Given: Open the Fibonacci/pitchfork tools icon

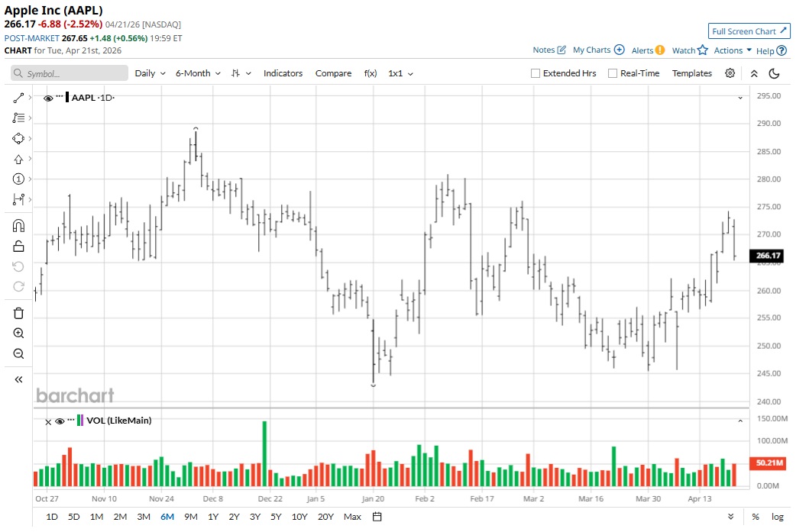Looking at the screenshot, I should [x=18, y=118].
